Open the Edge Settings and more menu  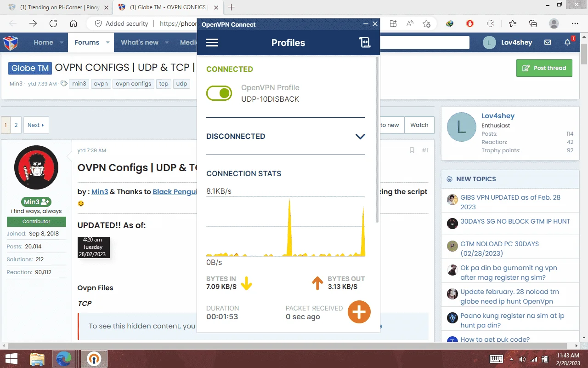click(x=575, y=23)
